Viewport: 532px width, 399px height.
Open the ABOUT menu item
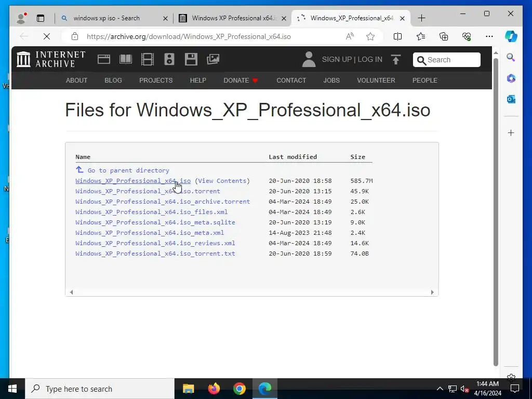tap(76, 81)
